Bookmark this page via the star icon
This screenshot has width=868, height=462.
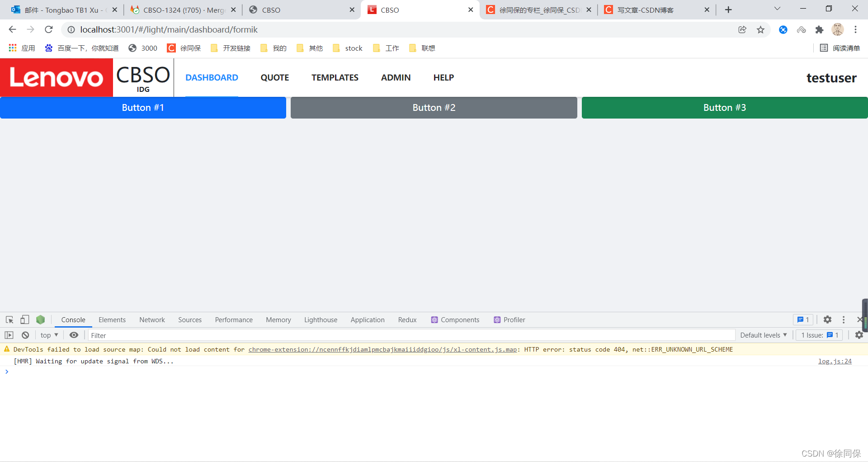point(760,29)
